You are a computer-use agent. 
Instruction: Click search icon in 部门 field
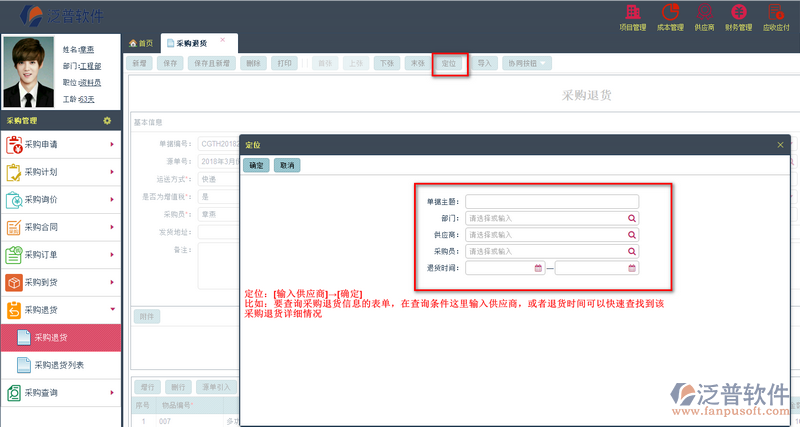coord(632,218)
